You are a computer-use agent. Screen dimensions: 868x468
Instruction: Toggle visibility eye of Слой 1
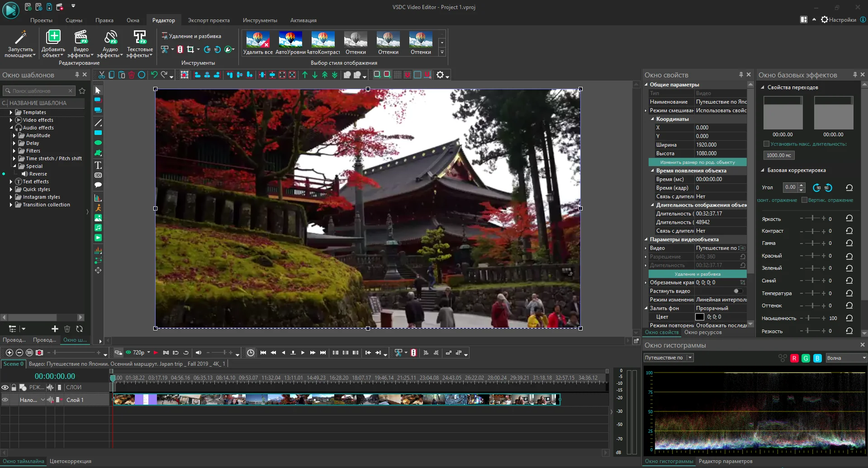[x=5, y=400]
